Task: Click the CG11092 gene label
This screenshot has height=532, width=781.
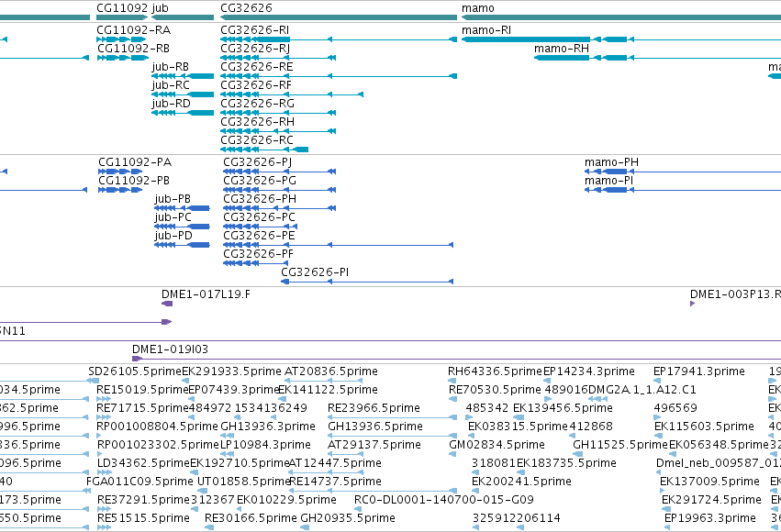Action: tap(122, 8)
